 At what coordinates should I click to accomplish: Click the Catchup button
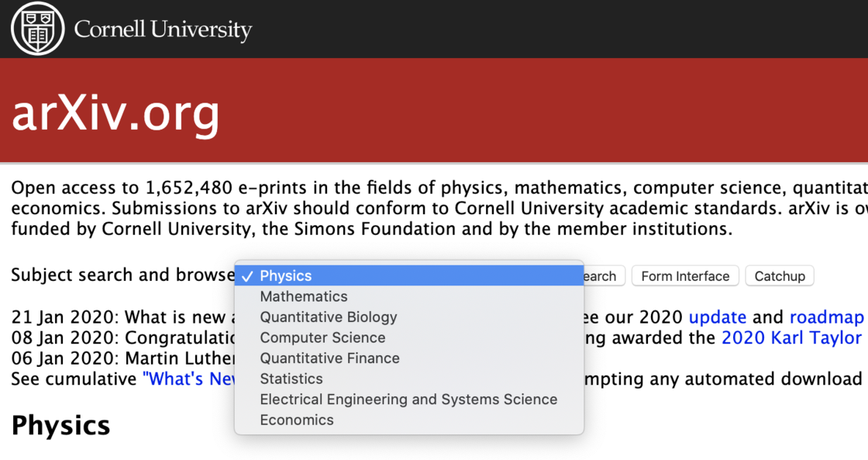coord(780,276)
